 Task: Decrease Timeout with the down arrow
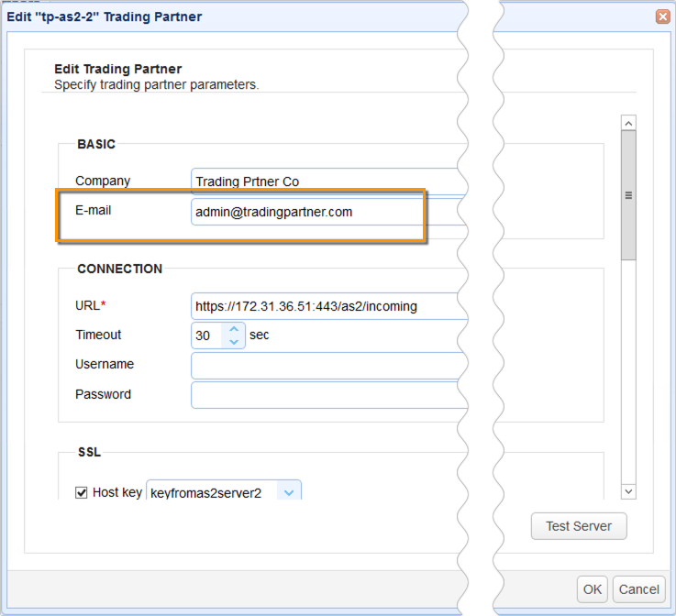point(234,342)
